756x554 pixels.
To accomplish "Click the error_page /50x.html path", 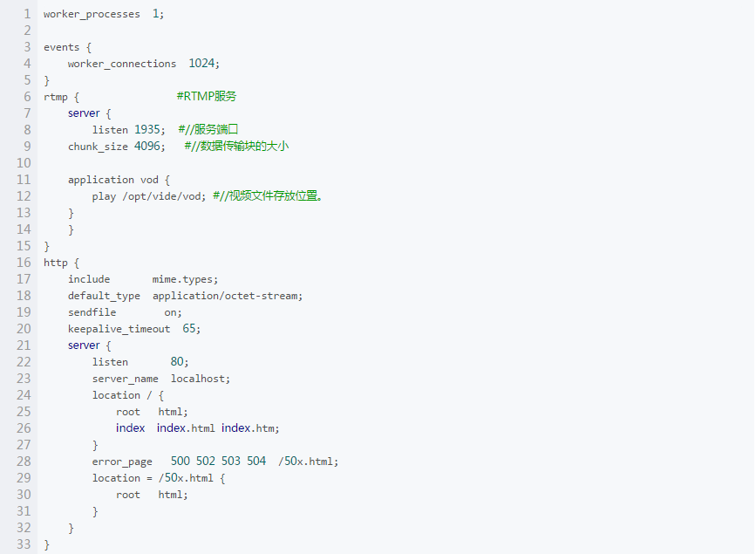I will click(x=307, y=462).
